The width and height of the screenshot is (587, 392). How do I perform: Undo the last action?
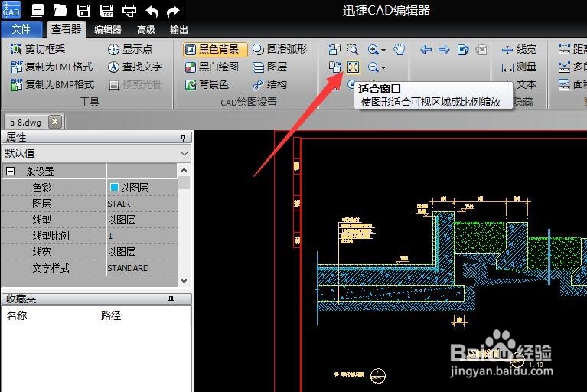[x=152, y=11]
